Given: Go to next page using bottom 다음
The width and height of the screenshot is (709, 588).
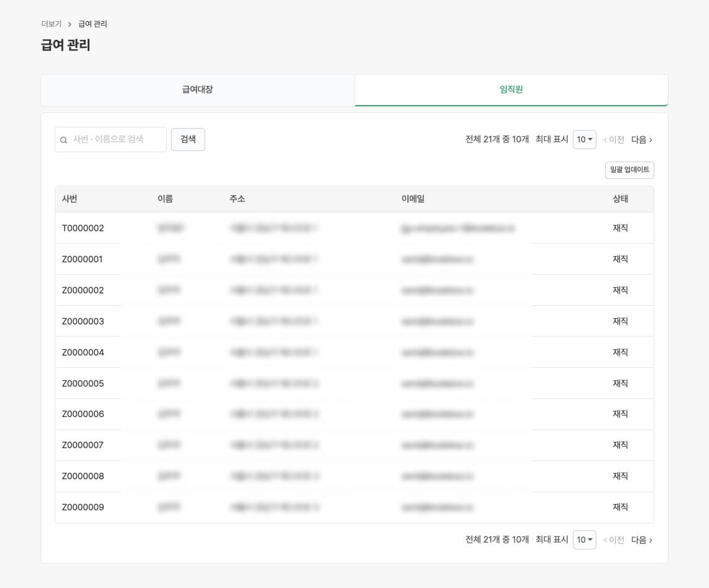Looking at the screenshot, I should tap(641, 540).
